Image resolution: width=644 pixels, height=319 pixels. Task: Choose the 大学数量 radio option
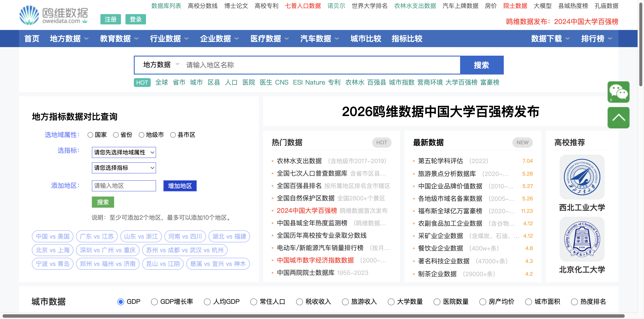pyautogui.click(x=391, y=302)
